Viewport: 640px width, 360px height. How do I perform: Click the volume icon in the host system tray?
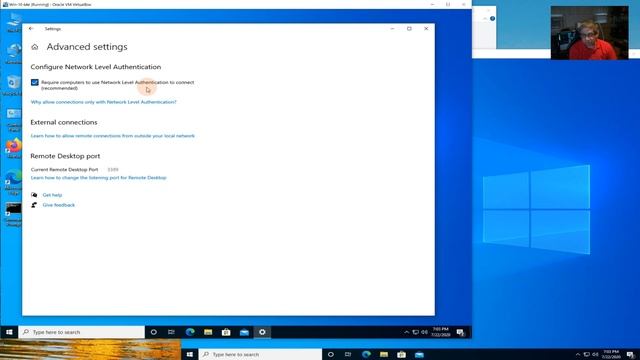[596, 354]
